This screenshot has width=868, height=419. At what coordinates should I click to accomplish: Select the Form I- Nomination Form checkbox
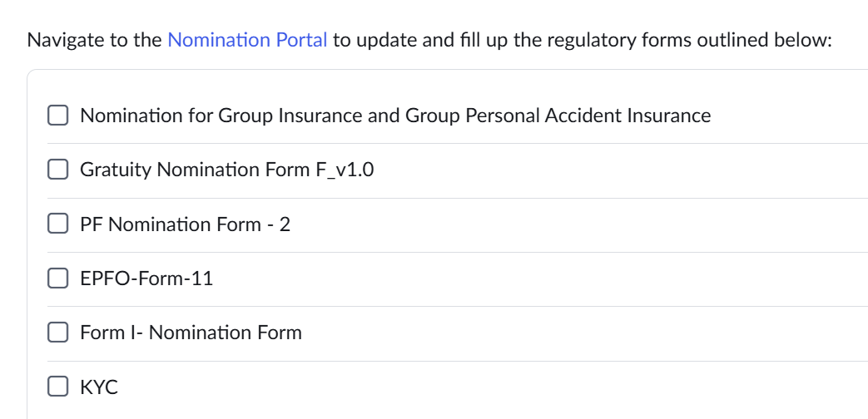(x=57, y=333)
